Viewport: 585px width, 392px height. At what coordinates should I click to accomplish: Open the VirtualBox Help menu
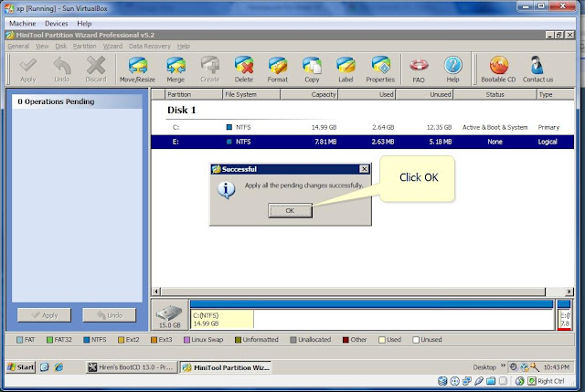coord(84,24)
